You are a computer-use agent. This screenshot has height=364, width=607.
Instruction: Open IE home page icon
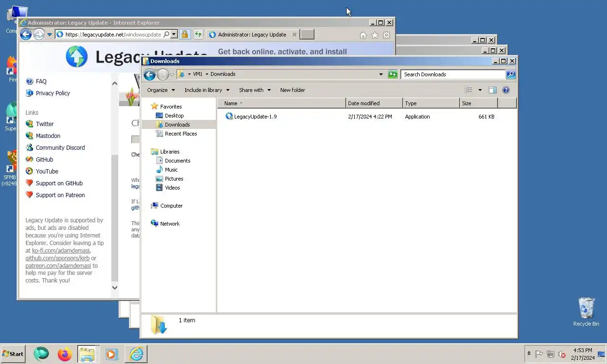[363, 35]
